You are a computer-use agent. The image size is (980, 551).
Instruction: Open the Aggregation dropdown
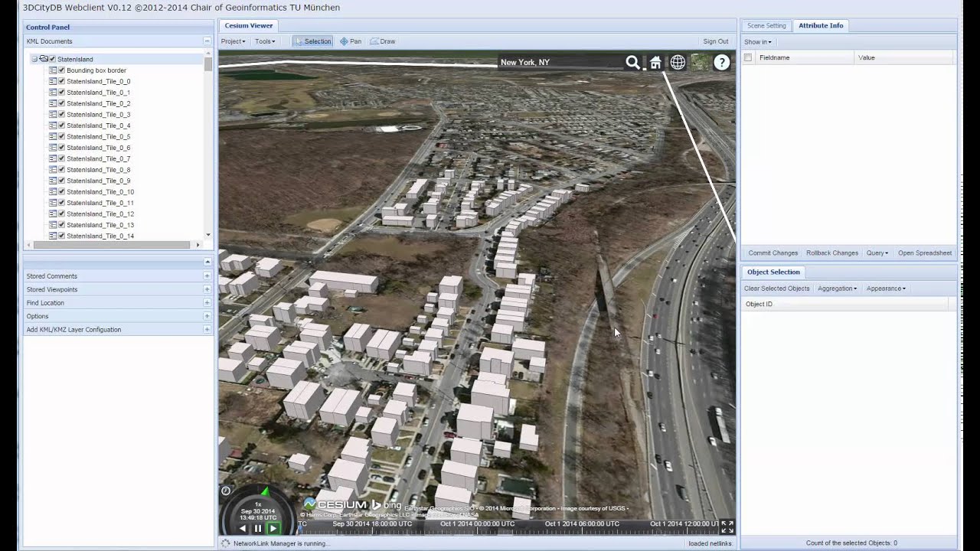(837, 289)
